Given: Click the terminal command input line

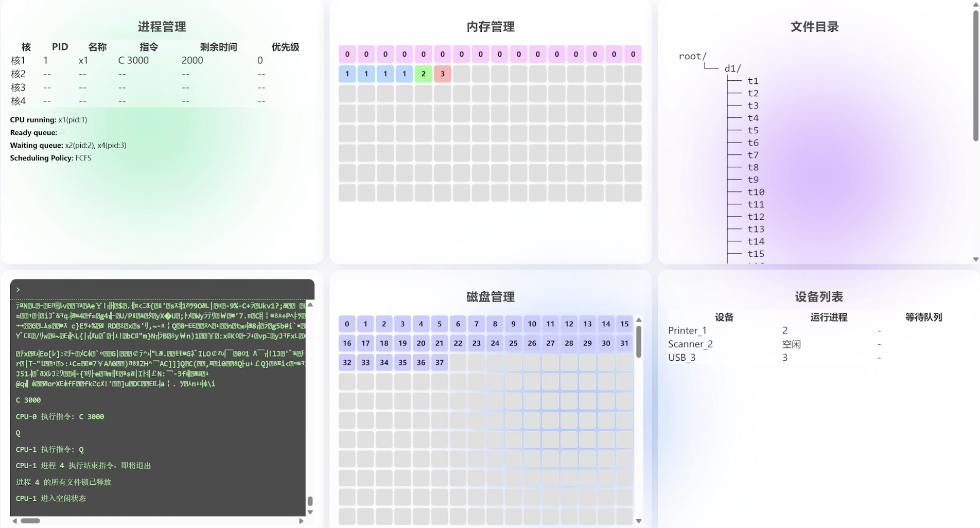Looking at the screenshot, I should tap(162, 290).
